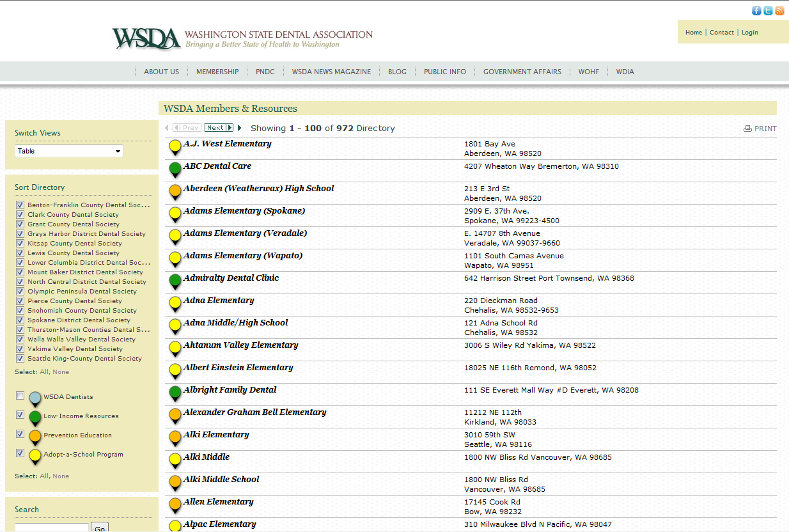
Task: Click the Login link
Action: coord(750,33)
